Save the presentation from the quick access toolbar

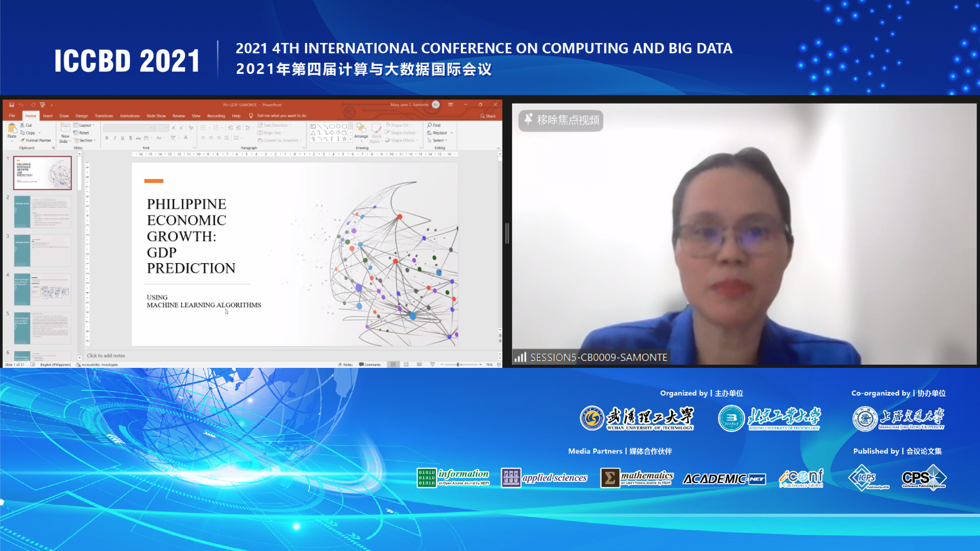(12, 105)
